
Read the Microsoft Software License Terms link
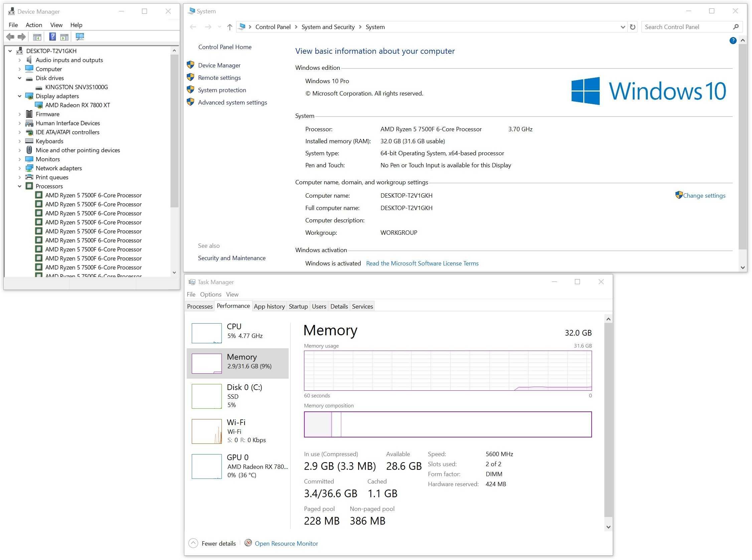[423, 263]
